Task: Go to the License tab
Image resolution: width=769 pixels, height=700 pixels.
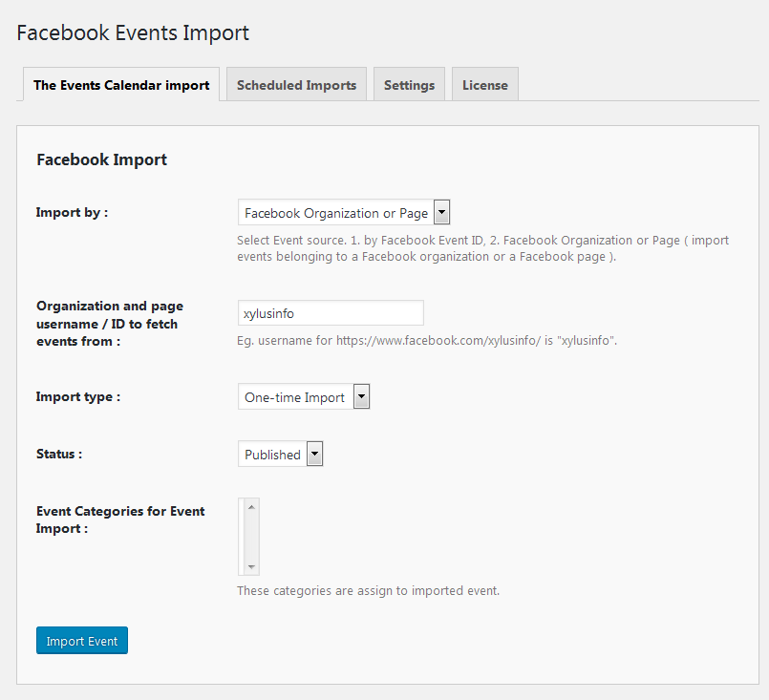Action: click(484, 85)
